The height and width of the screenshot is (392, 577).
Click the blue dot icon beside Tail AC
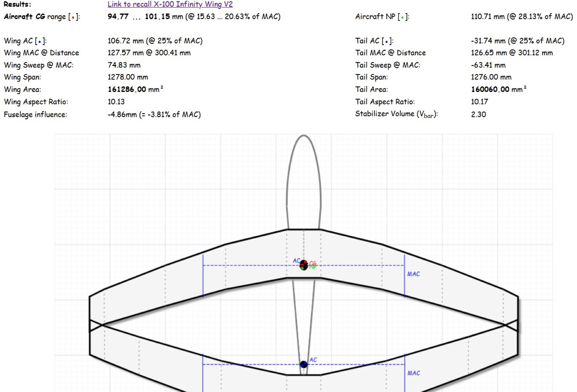click(x=386, y=42)
